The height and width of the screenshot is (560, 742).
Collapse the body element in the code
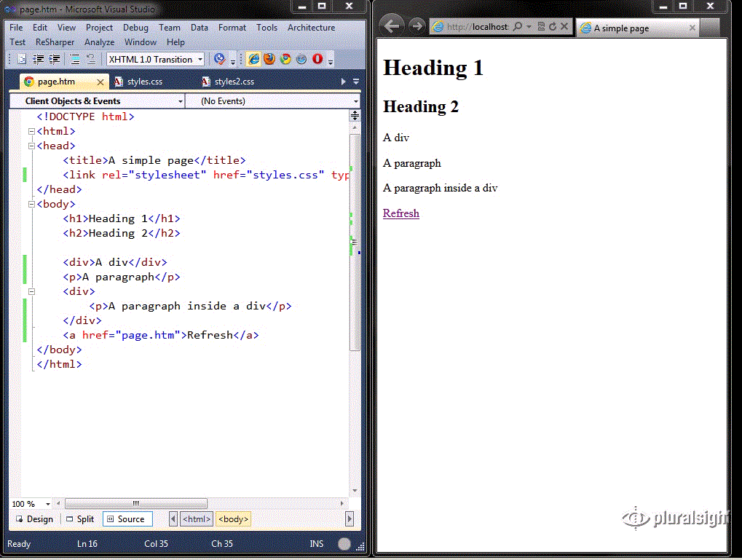tap(30, 204)
